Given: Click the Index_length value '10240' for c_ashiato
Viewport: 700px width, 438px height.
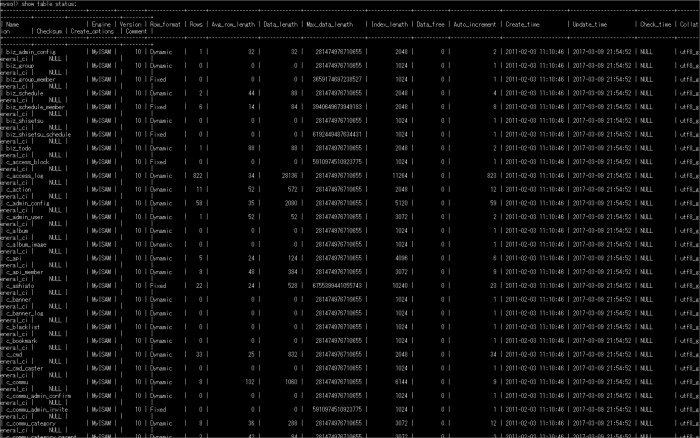Looking at the screenshot, I should (x=400, y=286).
